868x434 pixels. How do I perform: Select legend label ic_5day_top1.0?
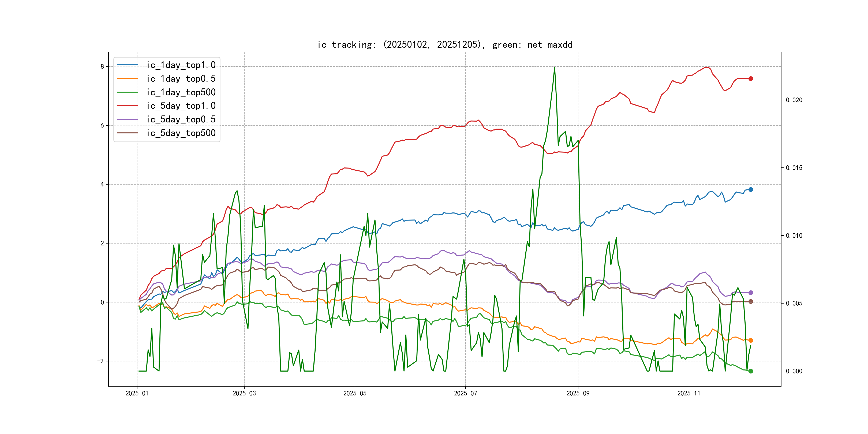point(181,106)
